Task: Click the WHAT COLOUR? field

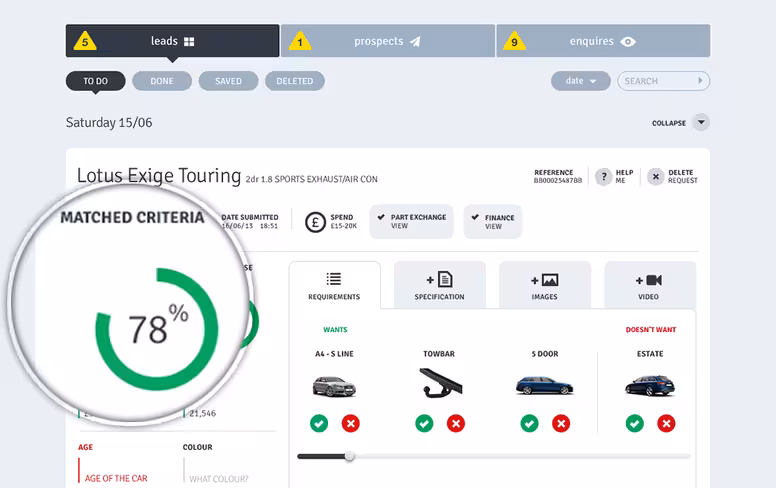Action: pos(219,479)
